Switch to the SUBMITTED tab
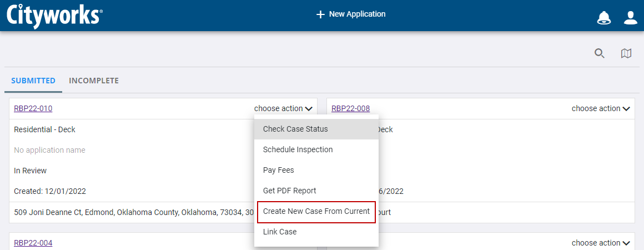This screenshot has width=644, height=250. coord(33,81)
